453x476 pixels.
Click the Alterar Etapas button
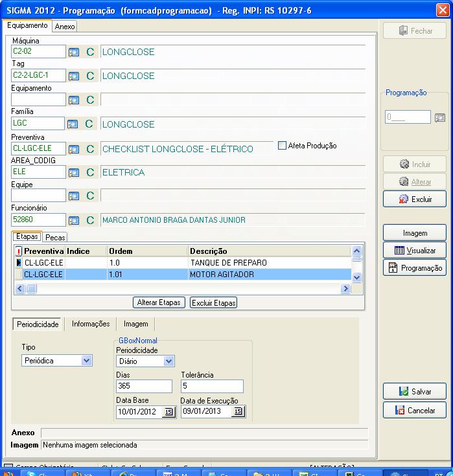click(159, 302)
